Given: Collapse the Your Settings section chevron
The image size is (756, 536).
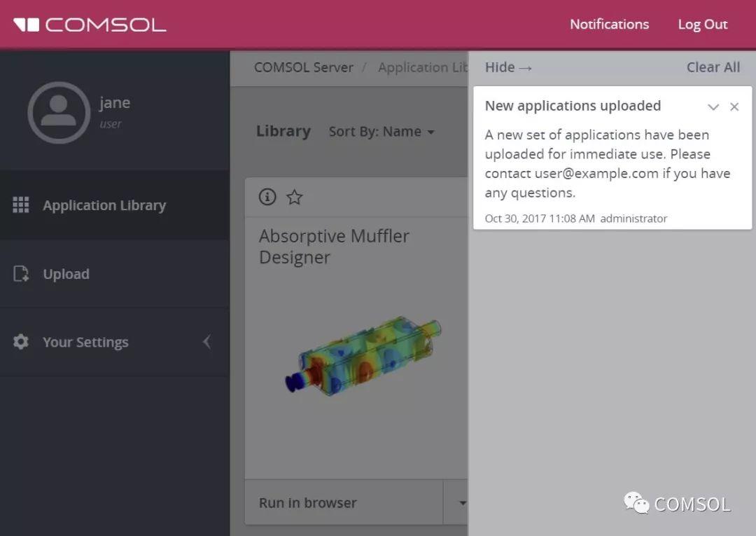Looking at the screenshot, I should [206, 342].
